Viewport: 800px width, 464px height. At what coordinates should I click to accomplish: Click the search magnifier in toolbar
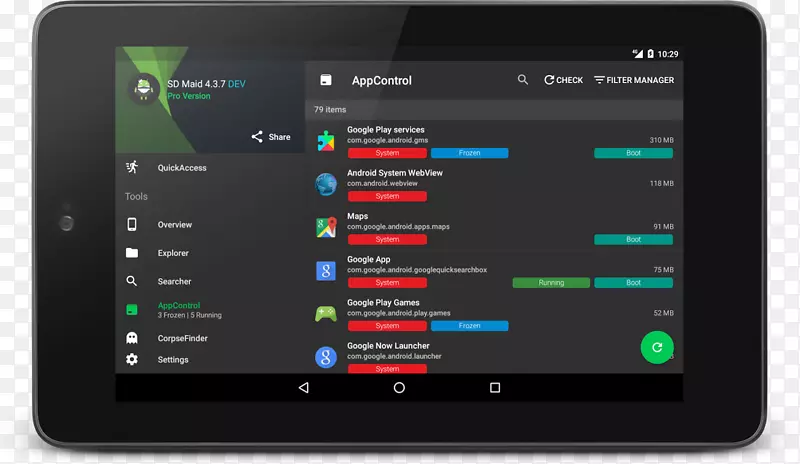[x=523, y=80]
